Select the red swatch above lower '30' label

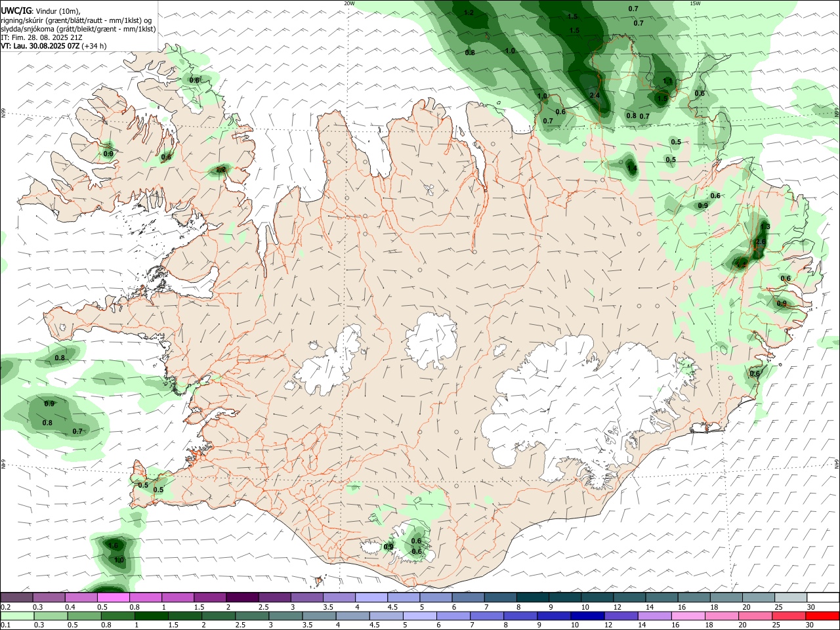(x=822, y=616)
